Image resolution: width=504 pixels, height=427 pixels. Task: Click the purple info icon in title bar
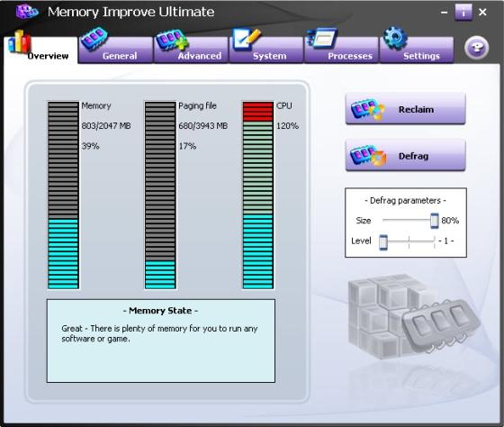(463, 13)
